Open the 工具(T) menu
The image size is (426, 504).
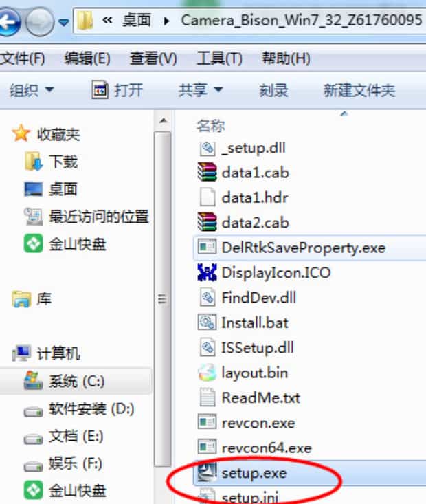point(219,58)
